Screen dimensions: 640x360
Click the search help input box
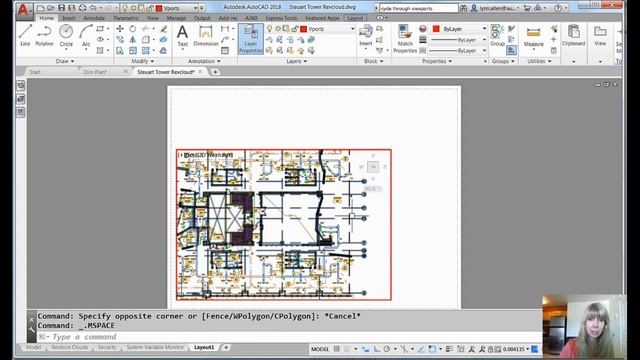pos(418,8)
